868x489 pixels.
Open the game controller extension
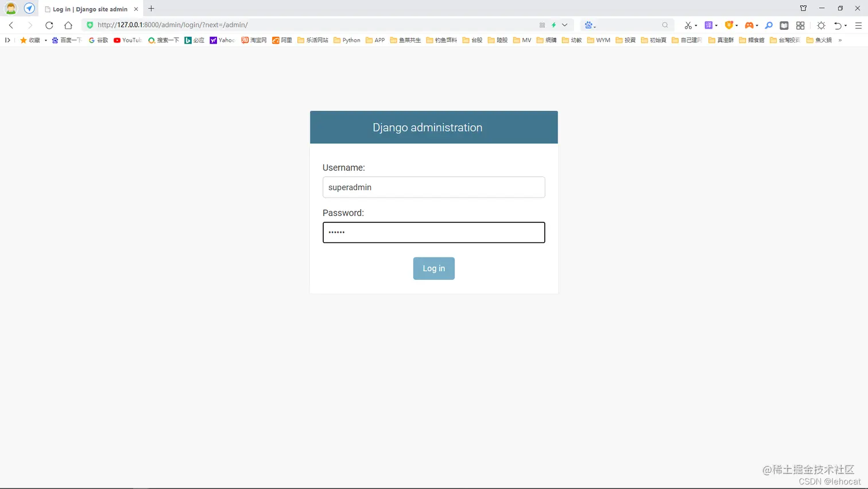click(x=749, y=25)
